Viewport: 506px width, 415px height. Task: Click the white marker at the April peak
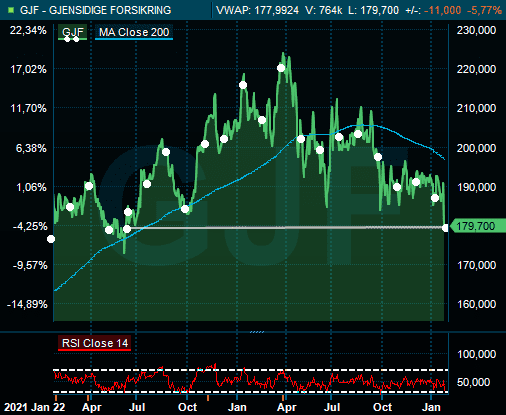pos(281,68)
